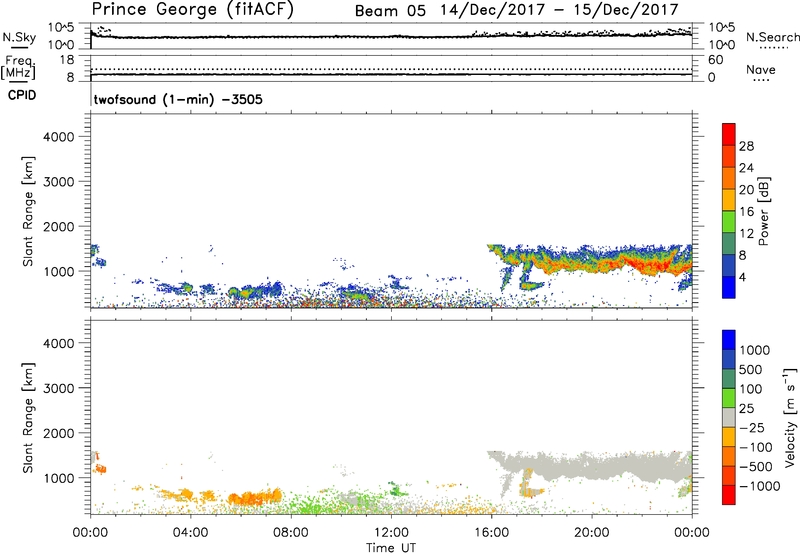Click the "28" label on Power colorbar
800x554 pixels.
coord(746,146)
